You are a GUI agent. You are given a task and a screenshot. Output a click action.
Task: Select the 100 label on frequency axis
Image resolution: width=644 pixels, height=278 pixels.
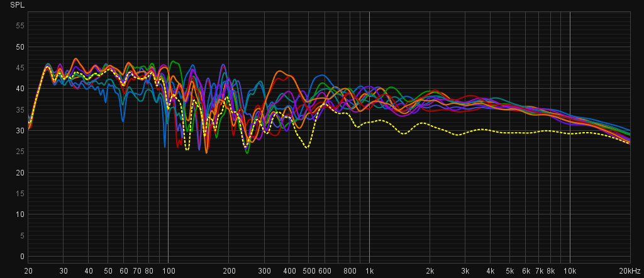[169, 271]
